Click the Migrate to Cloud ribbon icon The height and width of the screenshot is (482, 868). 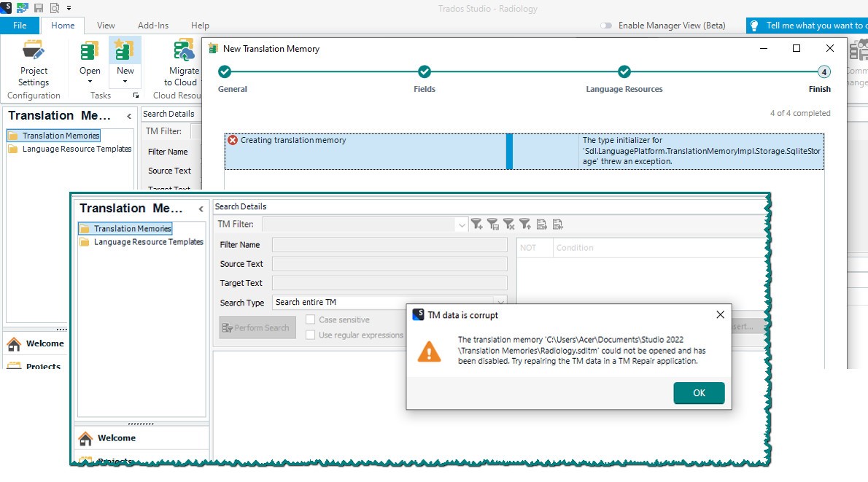(x=184, y=50)
